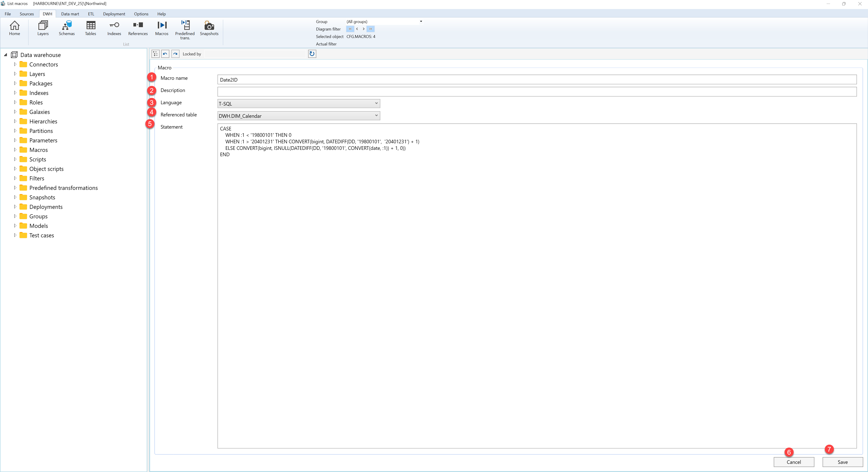Click the Save button
Viewport: 868px width, 472px height.
point(842,462)
